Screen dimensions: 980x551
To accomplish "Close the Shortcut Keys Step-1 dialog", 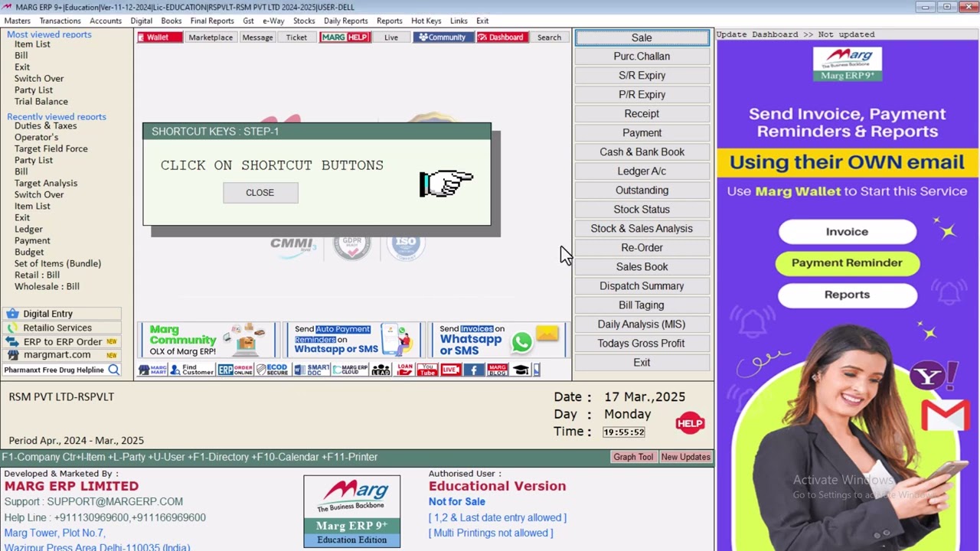I will [260, 193].
